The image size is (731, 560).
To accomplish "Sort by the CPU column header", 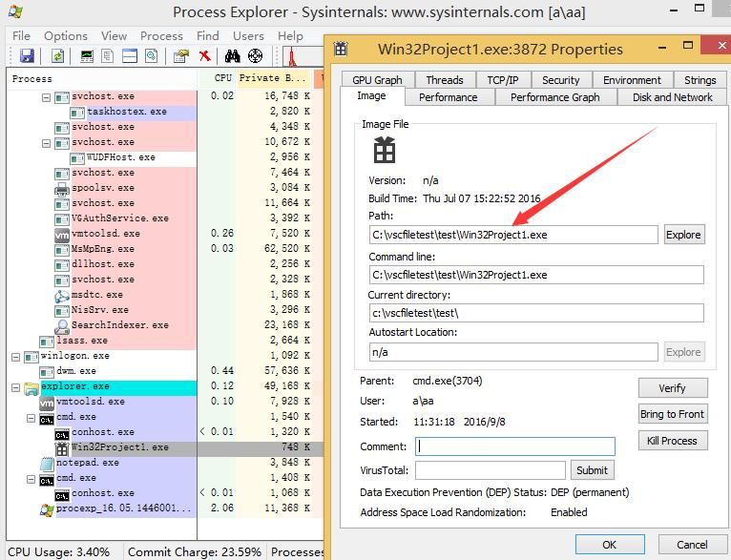I will 218,78.
